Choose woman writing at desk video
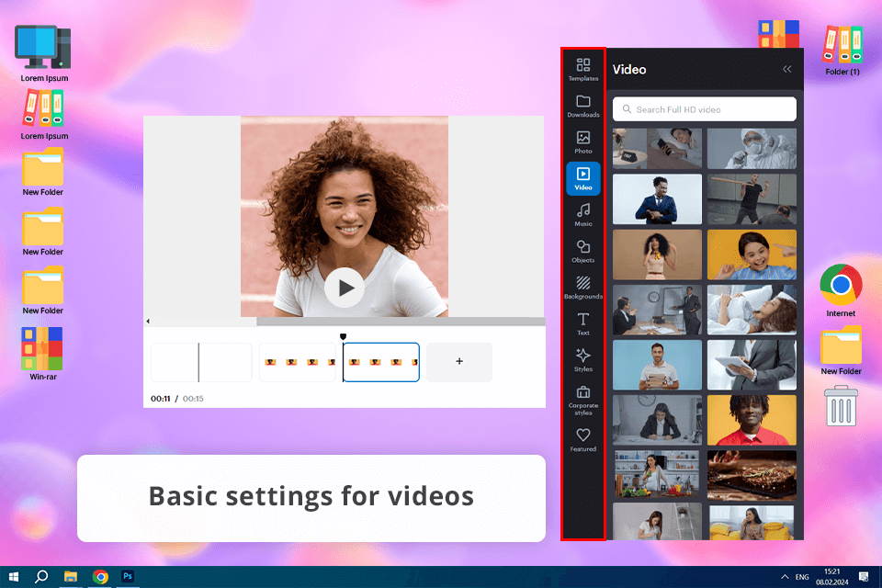 [657, 420]
